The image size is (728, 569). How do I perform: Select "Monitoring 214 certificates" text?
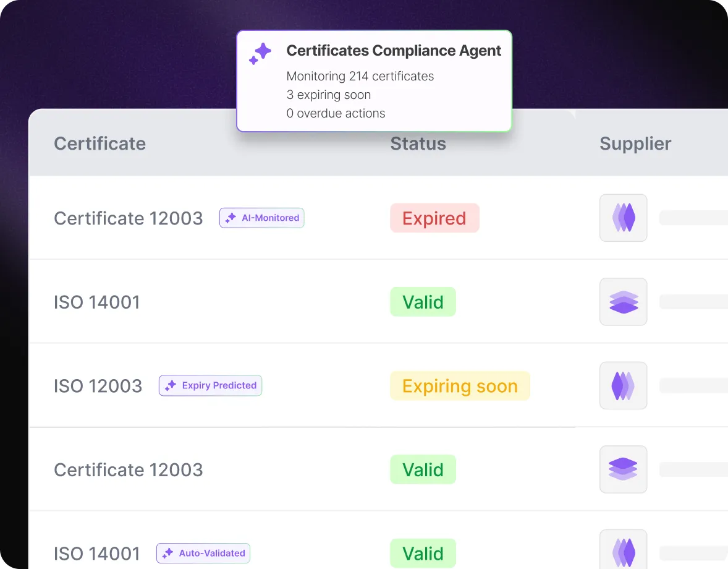point(360,76)
